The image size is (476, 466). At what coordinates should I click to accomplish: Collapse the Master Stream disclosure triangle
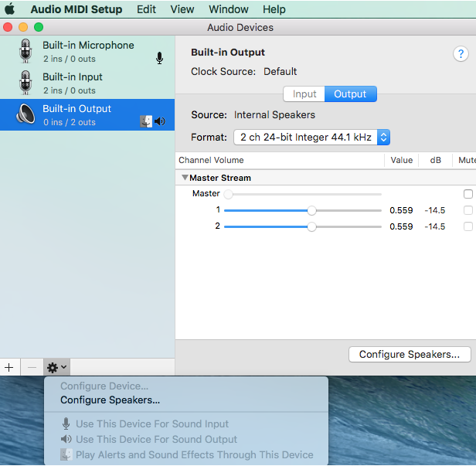(x=185, y=178)
